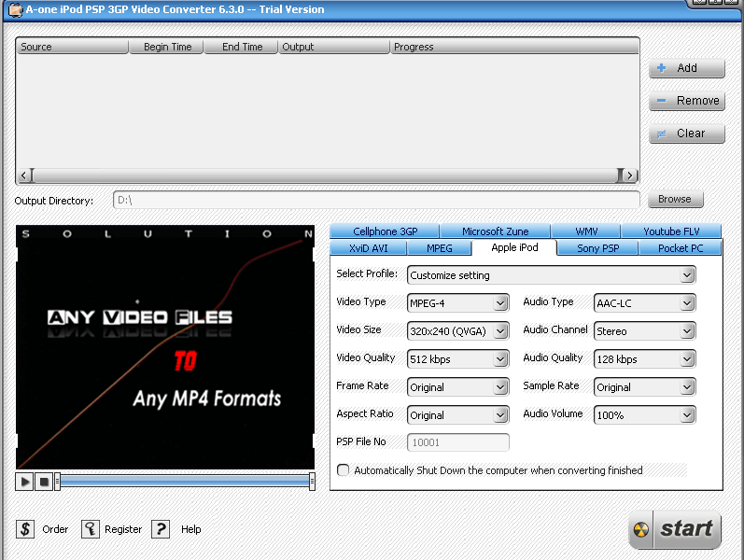Click the radiation icon on the start button
Viewport: 744px width, 560px height.
click(x=641, y=529)
